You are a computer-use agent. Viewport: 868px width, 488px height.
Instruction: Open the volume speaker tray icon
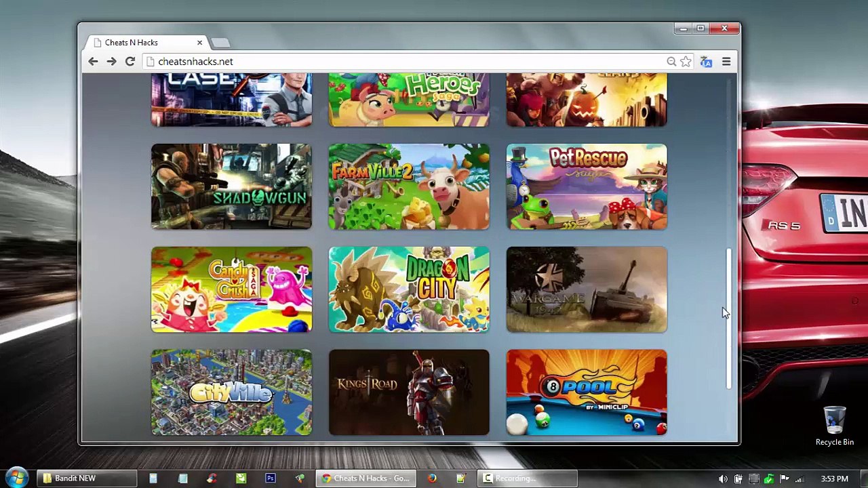(723, 479)
